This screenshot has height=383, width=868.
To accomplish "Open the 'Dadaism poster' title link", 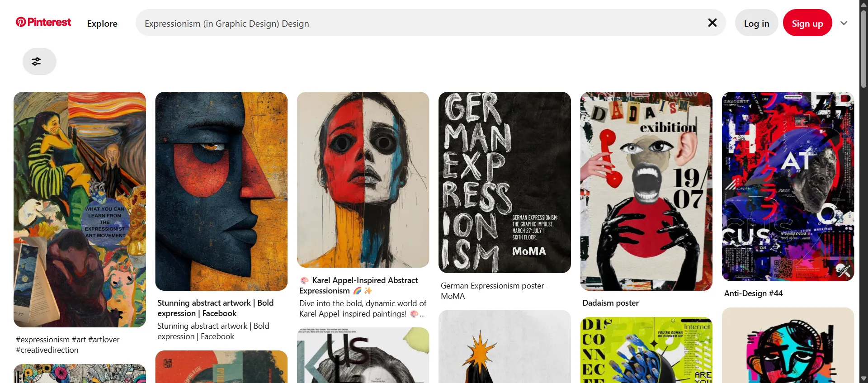I will [610, 303].
